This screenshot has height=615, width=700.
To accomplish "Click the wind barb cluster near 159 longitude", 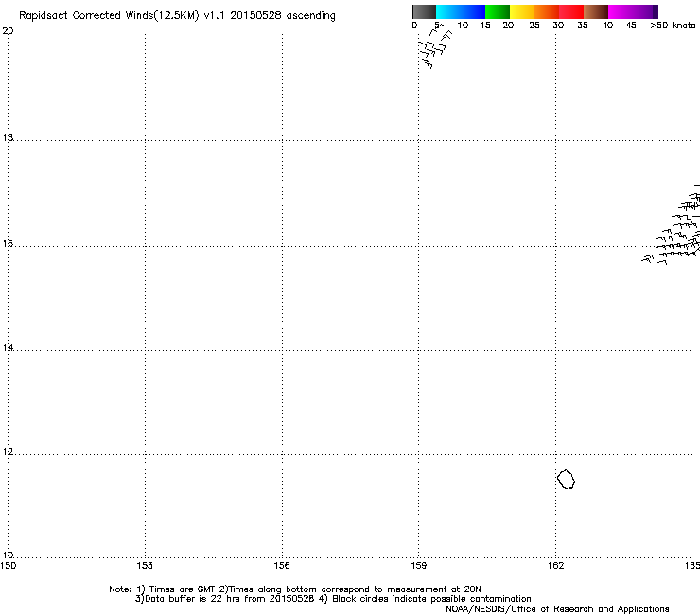I will 433,48.
